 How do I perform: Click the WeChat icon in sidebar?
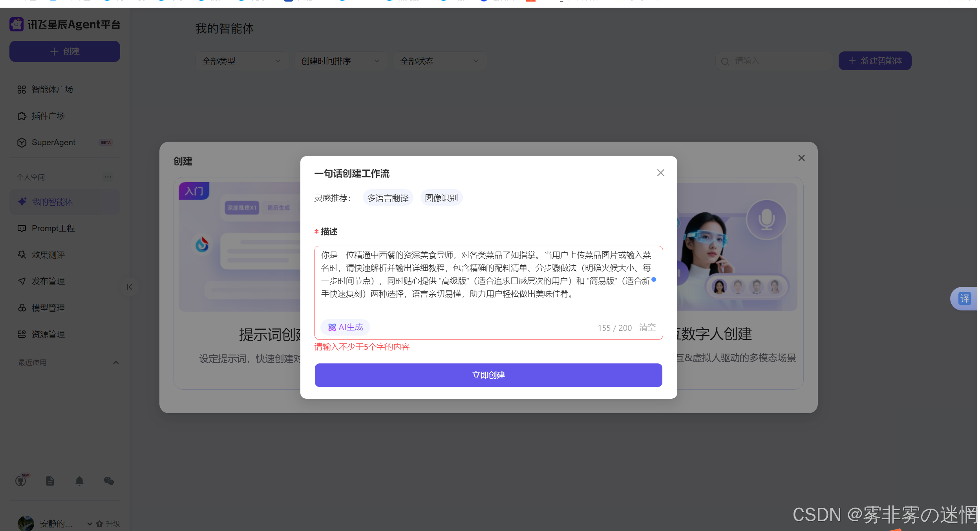(x=109, y=481)
